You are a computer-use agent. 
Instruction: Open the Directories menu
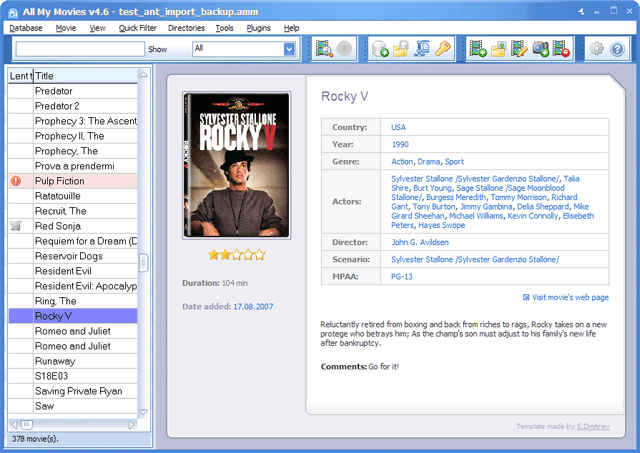pyautogui.click(x=186, y=28)
